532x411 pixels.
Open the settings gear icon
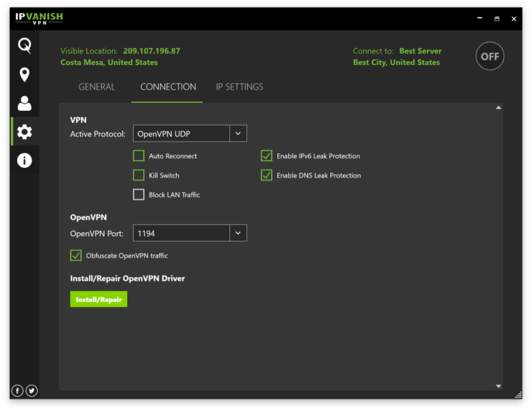25,132
